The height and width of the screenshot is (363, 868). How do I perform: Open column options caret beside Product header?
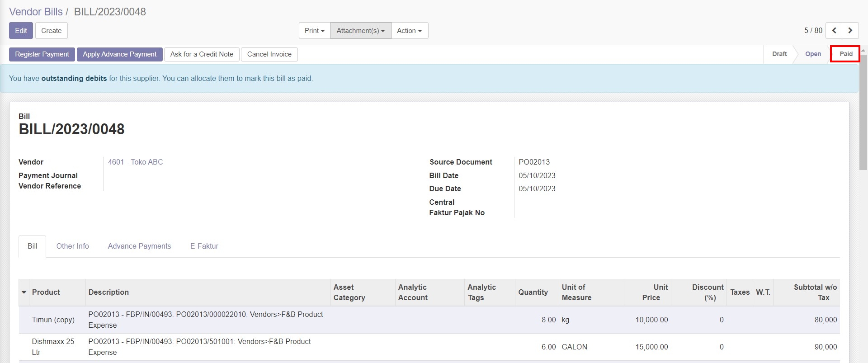point(24,292)
